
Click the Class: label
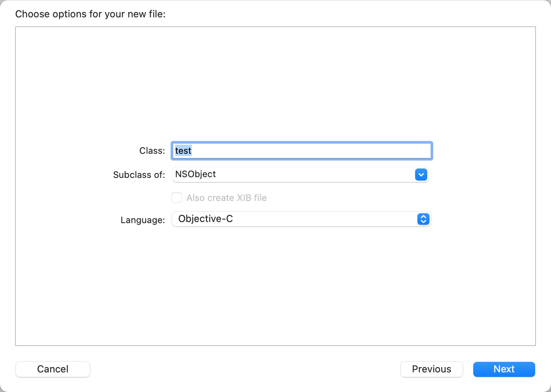152,151
